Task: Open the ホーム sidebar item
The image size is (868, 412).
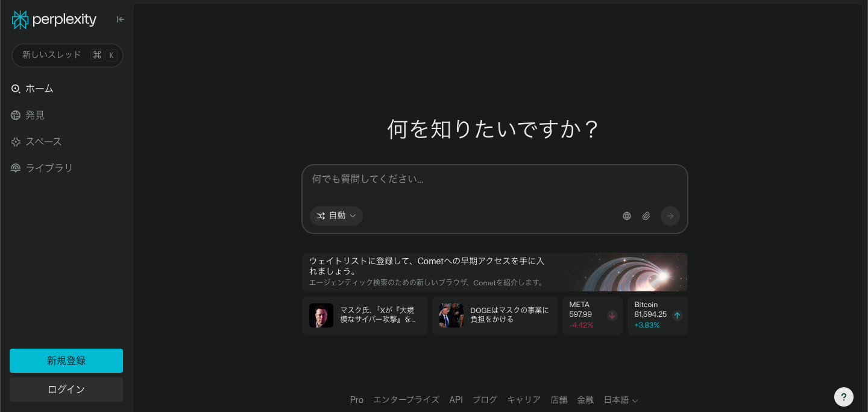Action: coord(33,89)
